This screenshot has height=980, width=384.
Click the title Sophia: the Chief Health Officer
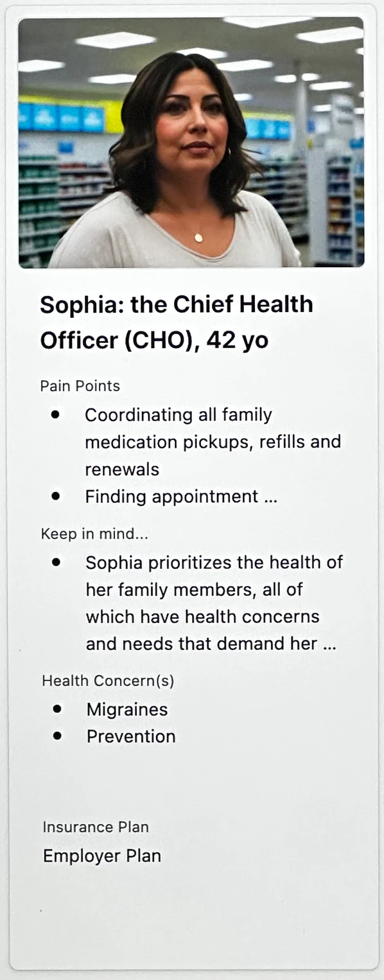coord(177,322)
